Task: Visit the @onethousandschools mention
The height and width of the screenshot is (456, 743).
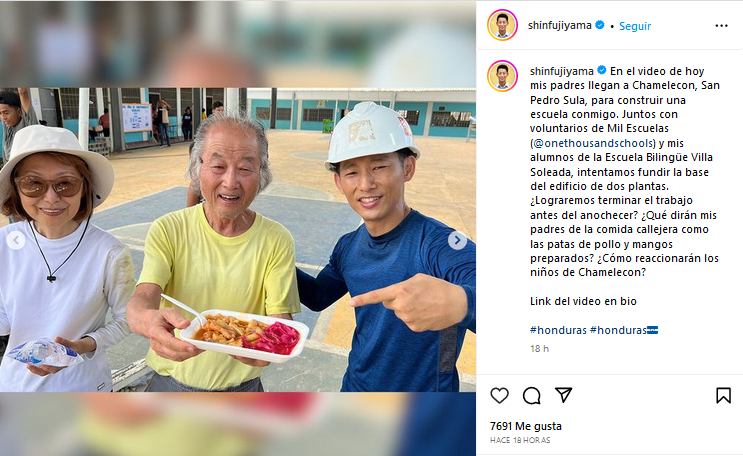Action: tap(593, 143)
